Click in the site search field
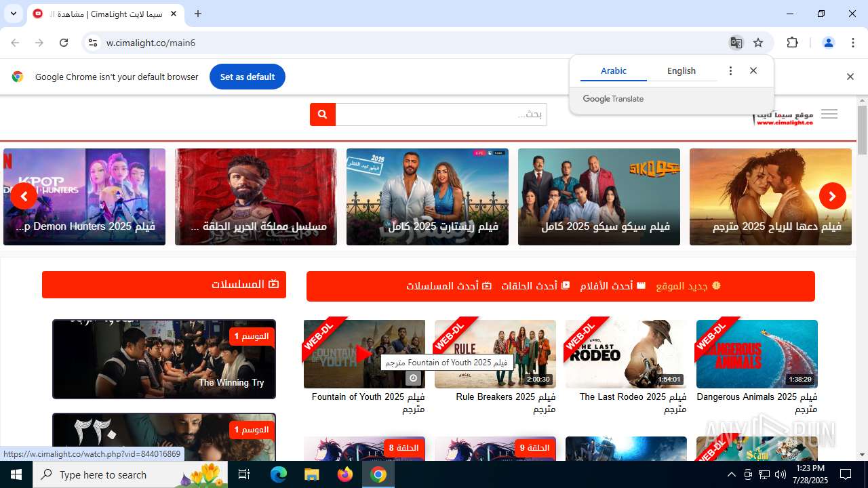The height and width of the screenshot is (488, 868). (441, 115)
